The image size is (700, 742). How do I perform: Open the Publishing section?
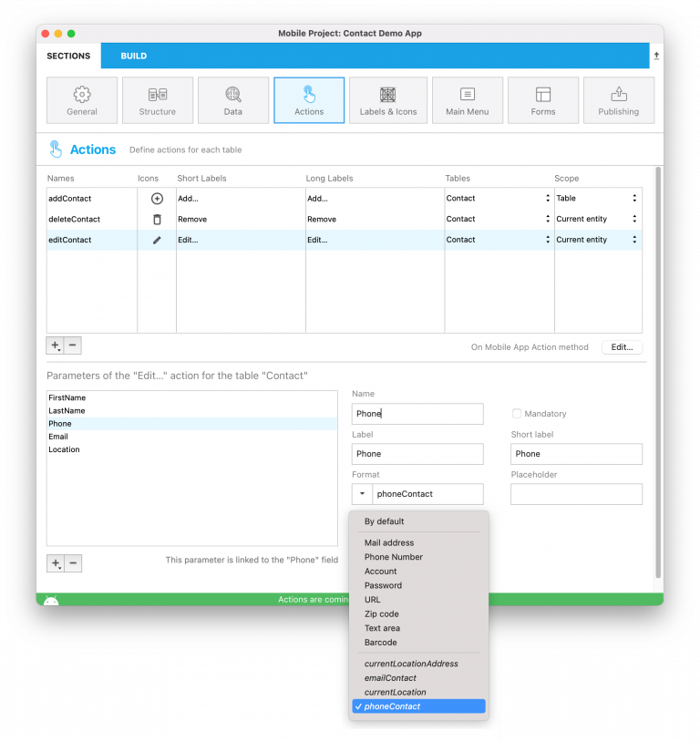[x=619, y=100]
